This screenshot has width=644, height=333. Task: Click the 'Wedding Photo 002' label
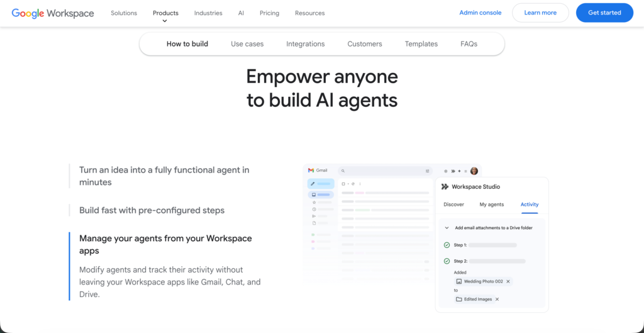484,281
